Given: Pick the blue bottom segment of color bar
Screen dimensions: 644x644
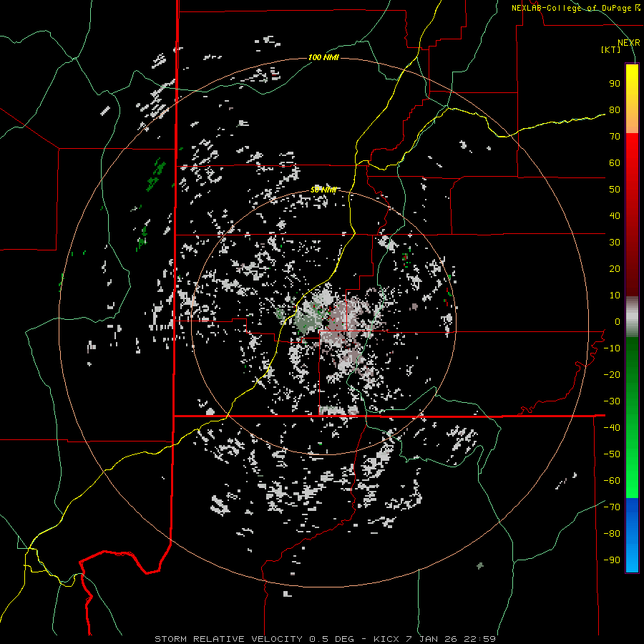Looking at the screenshot, I should 632,535.
